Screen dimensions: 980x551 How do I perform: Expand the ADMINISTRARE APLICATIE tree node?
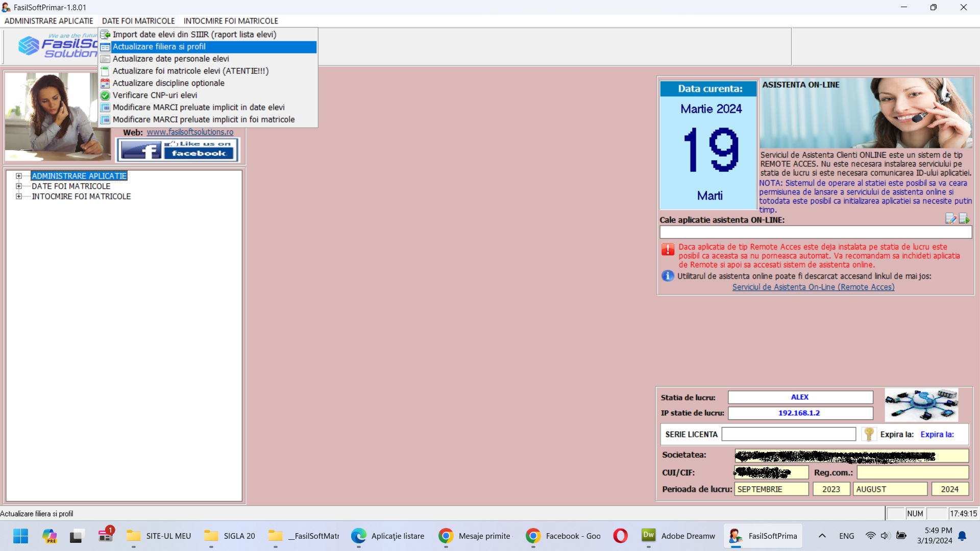pos(19,176)
